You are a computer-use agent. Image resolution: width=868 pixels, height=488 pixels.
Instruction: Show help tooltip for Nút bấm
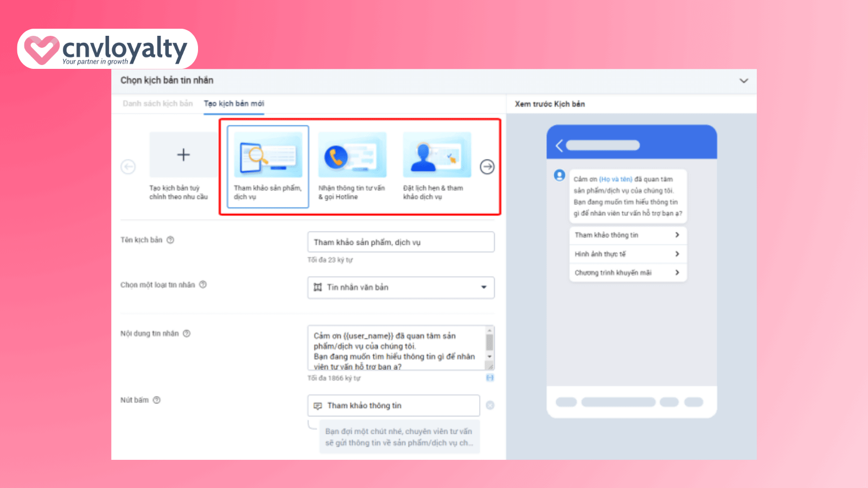pyautogui.click(x=157, y=400)
